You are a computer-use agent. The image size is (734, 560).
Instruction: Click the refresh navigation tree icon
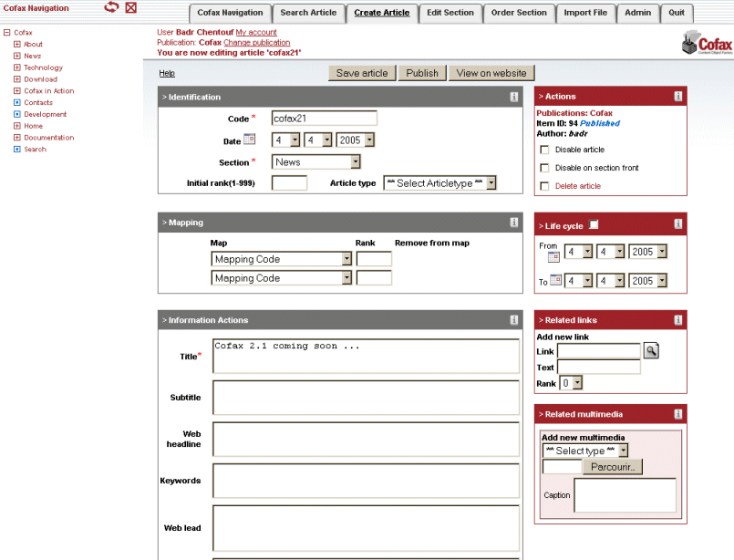pos(111,7)
